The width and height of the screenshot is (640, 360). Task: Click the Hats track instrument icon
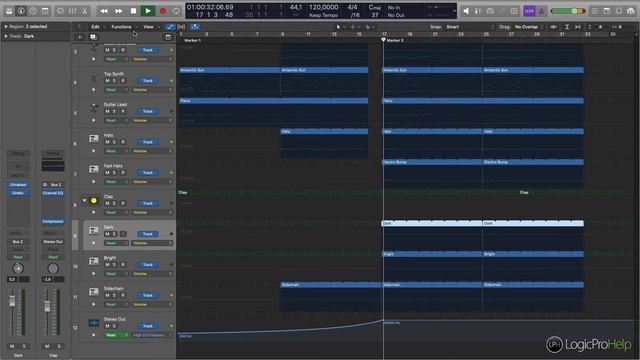click(x=94, y=139)
